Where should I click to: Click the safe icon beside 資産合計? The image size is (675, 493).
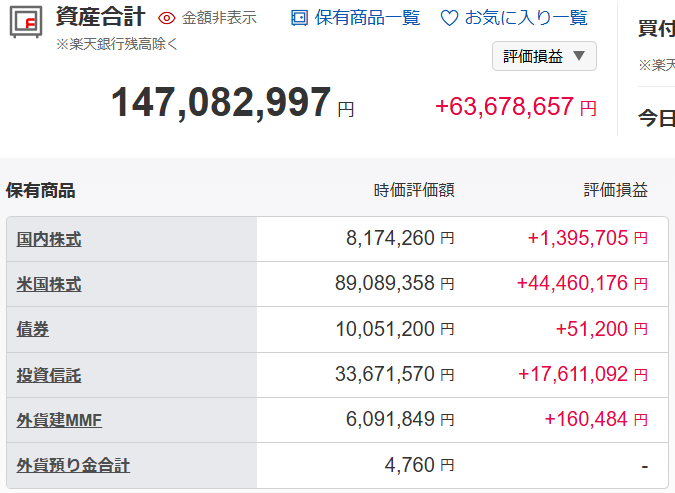click(27, 22)
